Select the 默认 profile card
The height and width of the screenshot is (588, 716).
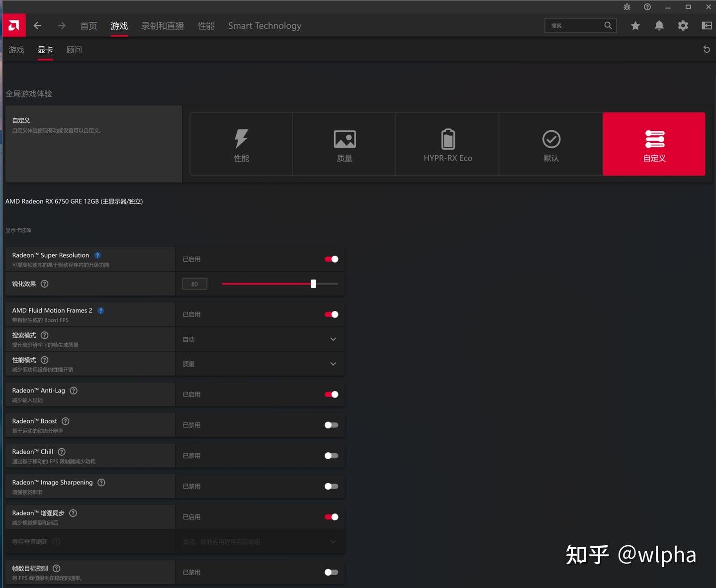pyautogui.click(x=551, y=144)
